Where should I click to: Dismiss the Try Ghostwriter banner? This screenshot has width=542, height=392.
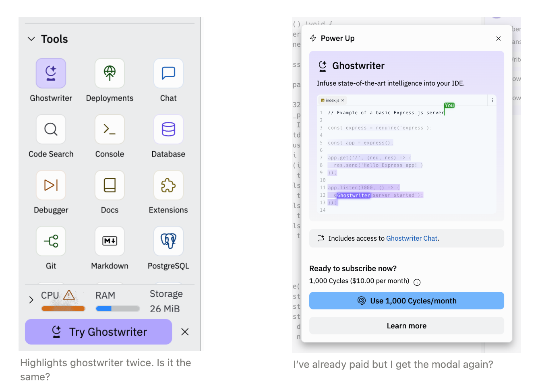click(x=185, y=332)
